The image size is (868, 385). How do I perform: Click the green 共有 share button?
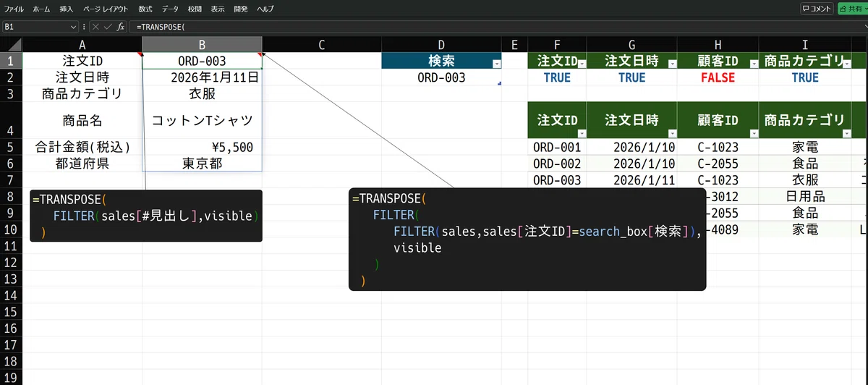pyautogui.click(x=852, y=9)
